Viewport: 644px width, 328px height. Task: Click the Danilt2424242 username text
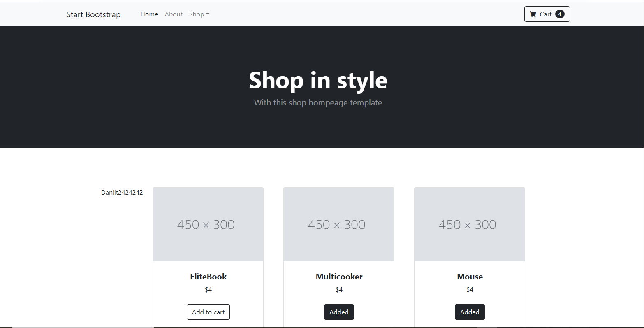coord(122,192)
